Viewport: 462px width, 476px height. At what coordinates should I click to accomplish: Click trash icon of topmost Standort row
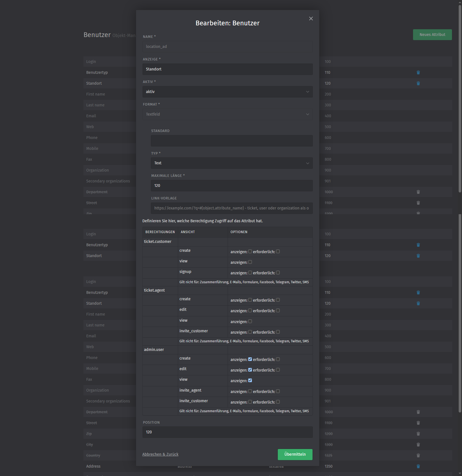click(x=418, y=83)
